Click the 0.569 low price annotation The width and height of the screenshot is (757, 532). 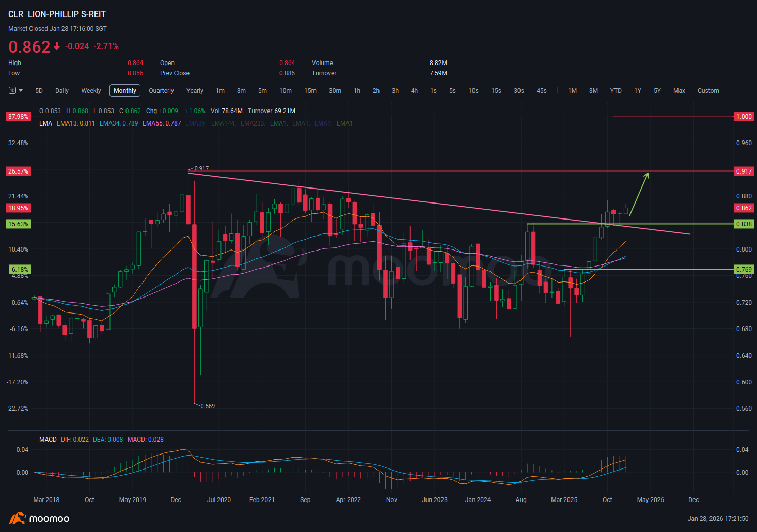208,406
